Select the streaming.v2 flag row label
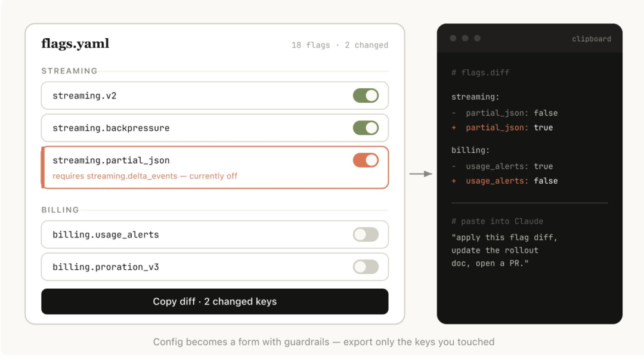Image resolution: width=644 pixels, height=358 pixels. tap(85, 96)
